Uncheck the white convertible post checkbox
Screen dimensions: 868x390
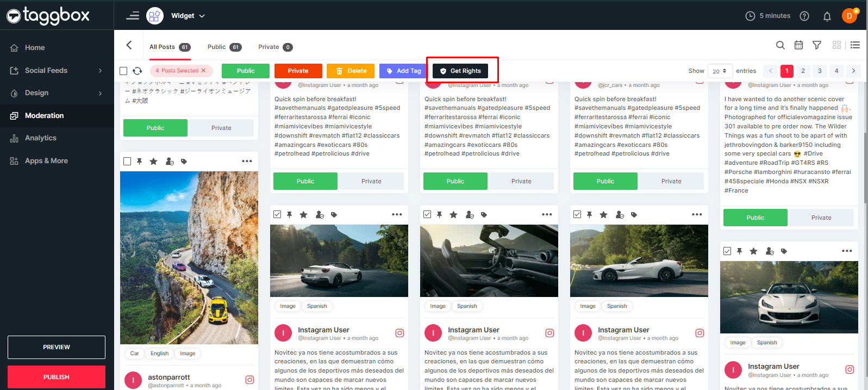277,215
